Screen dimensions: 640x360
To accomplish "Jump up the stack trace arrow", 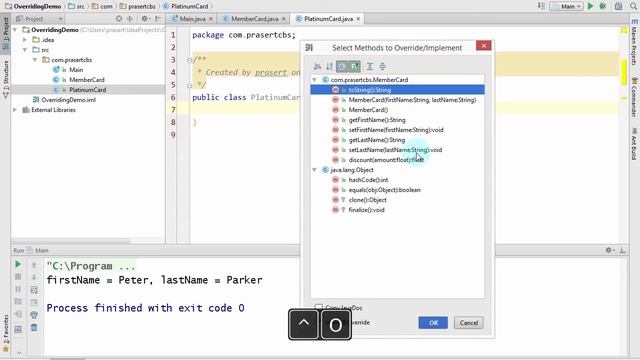I will point(34,265).
